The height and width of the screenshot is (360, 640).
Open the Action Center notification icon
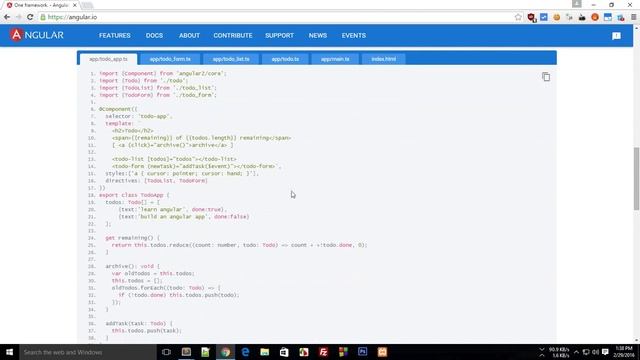[605, 352]
